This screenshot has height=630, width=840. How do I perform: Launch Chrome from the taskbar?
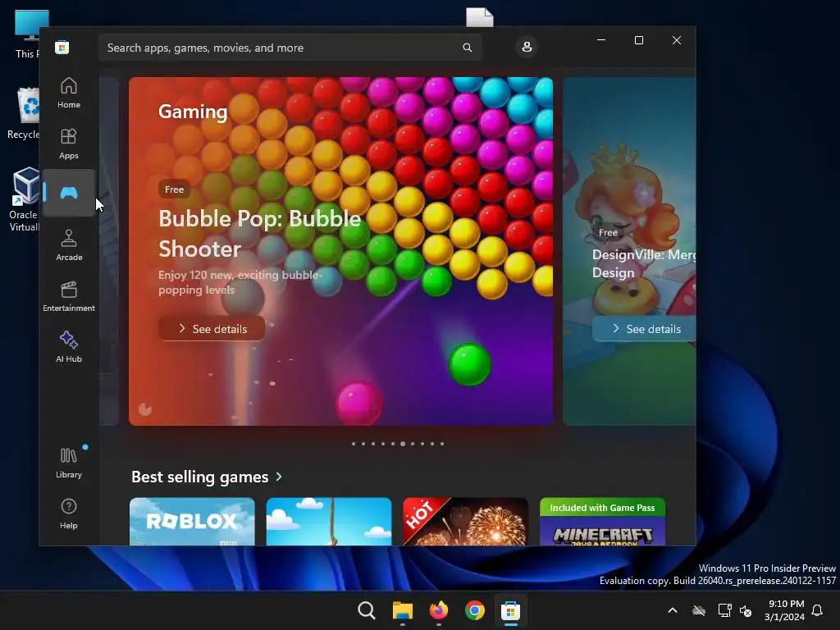(x=475, y=610)
